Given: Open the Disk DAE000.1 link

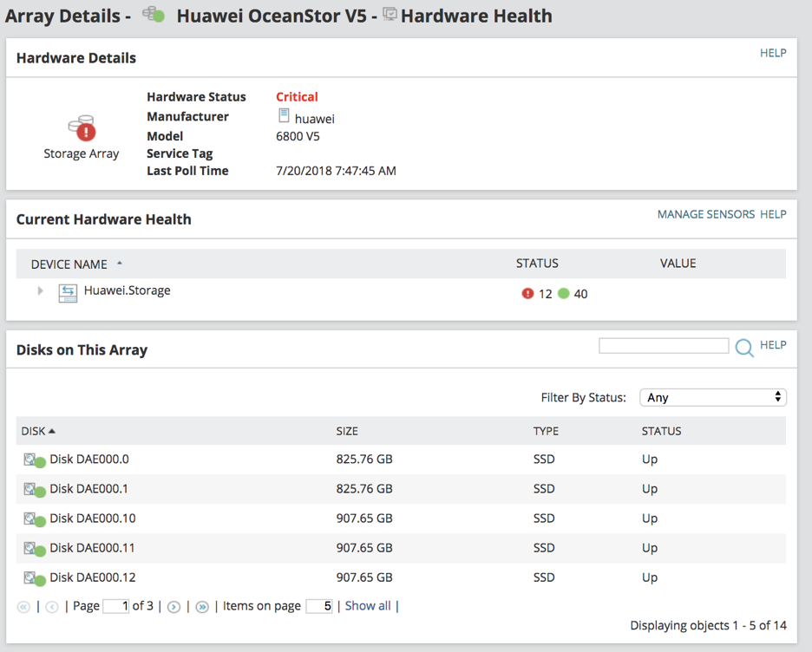Looking at the screenshot, I should 88,488.
